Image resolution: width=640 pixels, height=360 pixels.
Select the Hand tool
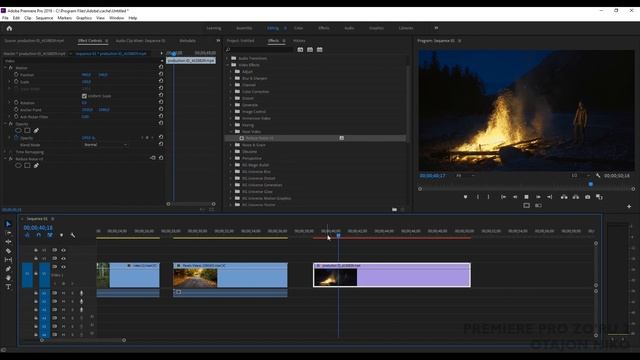[x=8, y=278]
